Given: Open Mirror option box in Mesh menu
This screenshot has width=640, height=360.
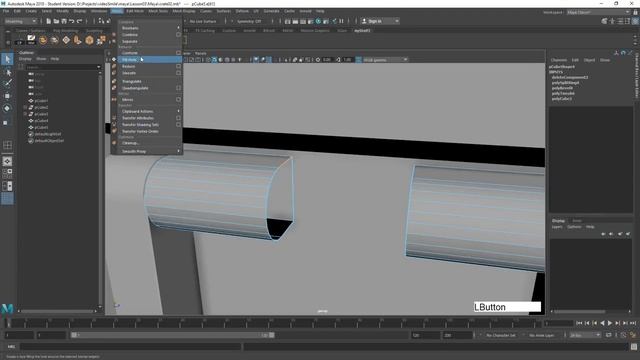Looking at the screenshot, I should [178, 99].
